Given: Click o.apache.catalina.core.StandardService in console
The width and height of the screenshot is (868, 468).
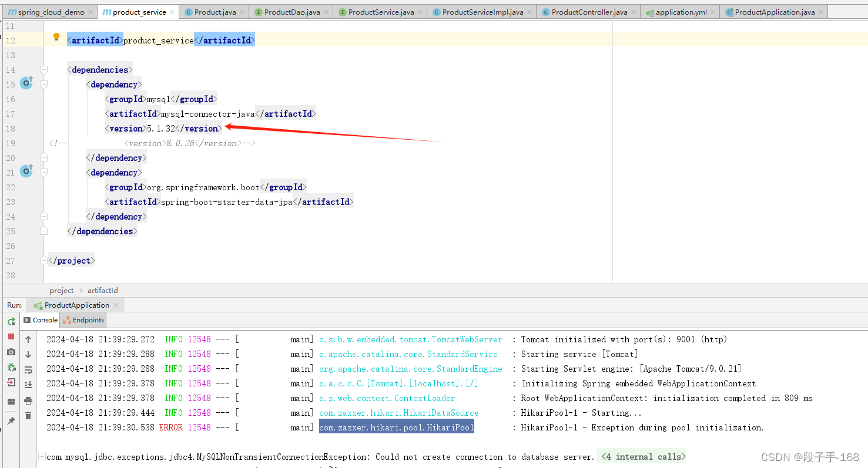Looking at the screenshot, I should 408,354.
